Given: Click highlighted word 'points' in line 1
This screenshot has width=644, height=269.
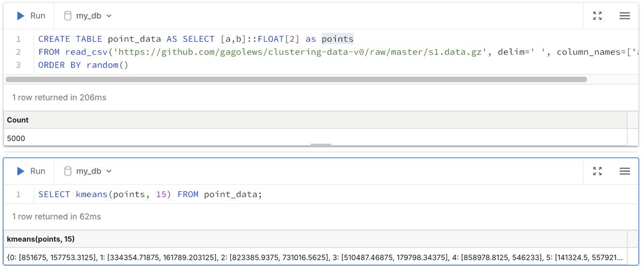Looking at the screenshot, I should pos(338,39).
